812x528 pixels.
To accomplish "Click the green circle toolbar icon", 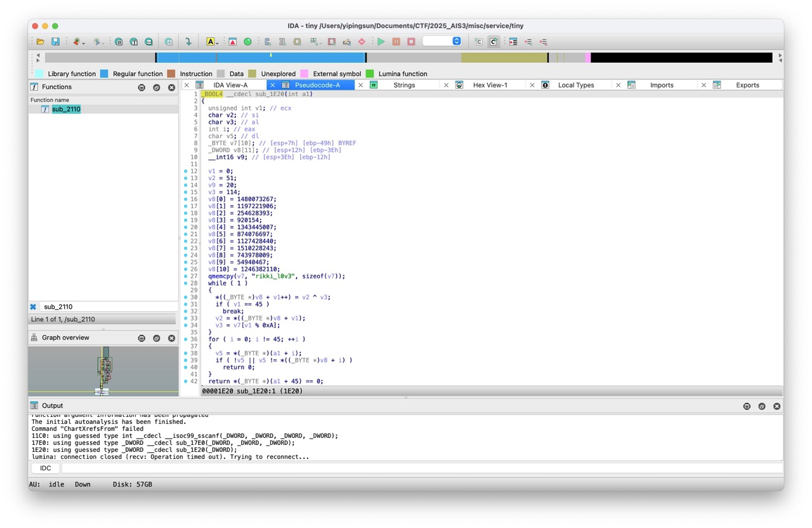I will (248, 42).
